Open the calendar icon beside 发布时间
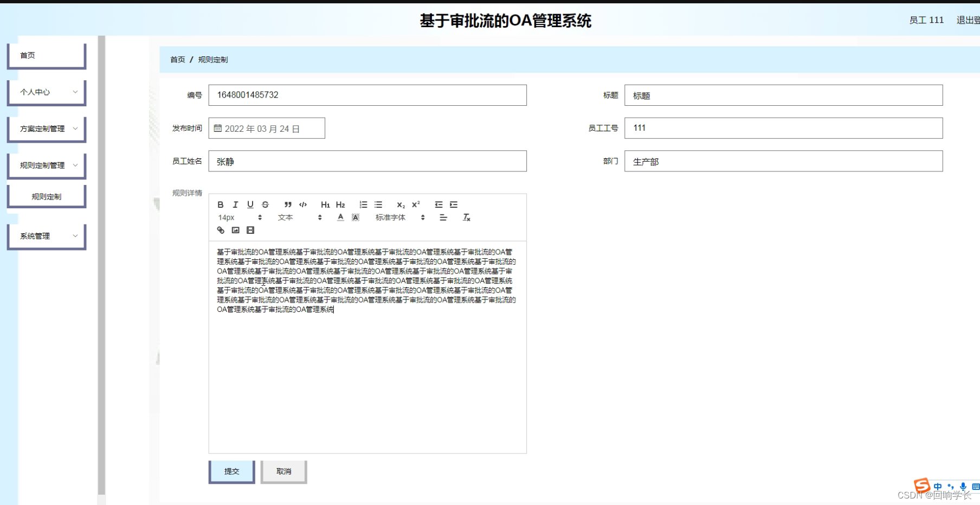980x505 pixels. [218, 128]
